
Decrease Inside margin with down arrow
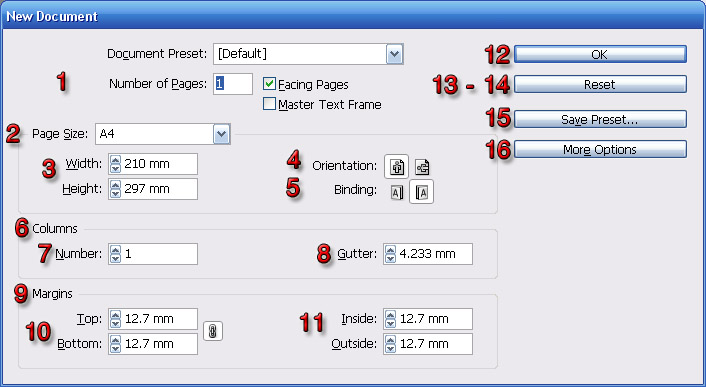click(390, 324)
